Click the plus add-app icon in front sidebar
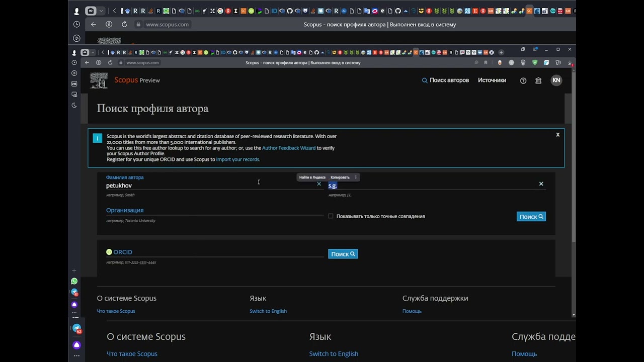This screenshot has width=644, height=362. pos(74,270)
